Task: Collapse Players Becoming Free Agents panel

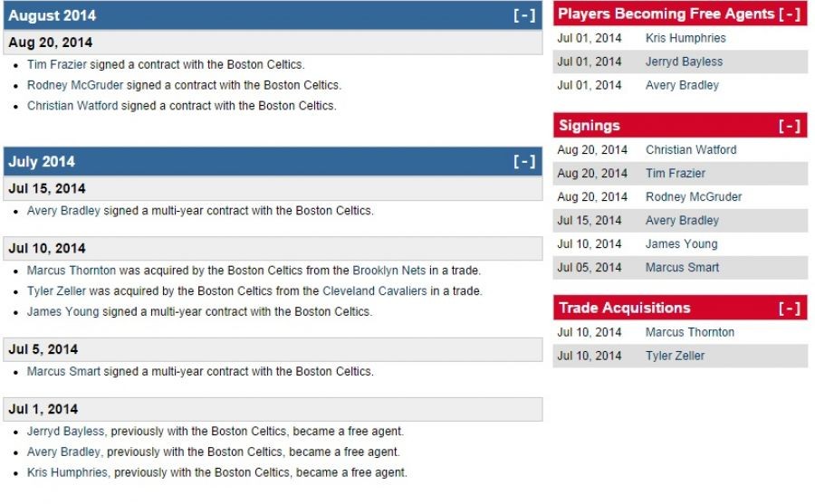Action: [x=790, y=14]
